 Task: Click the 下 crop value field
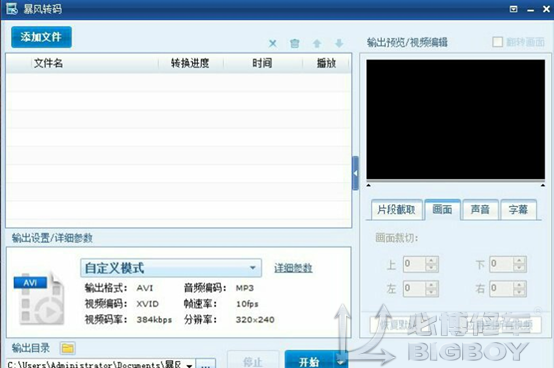501,264
